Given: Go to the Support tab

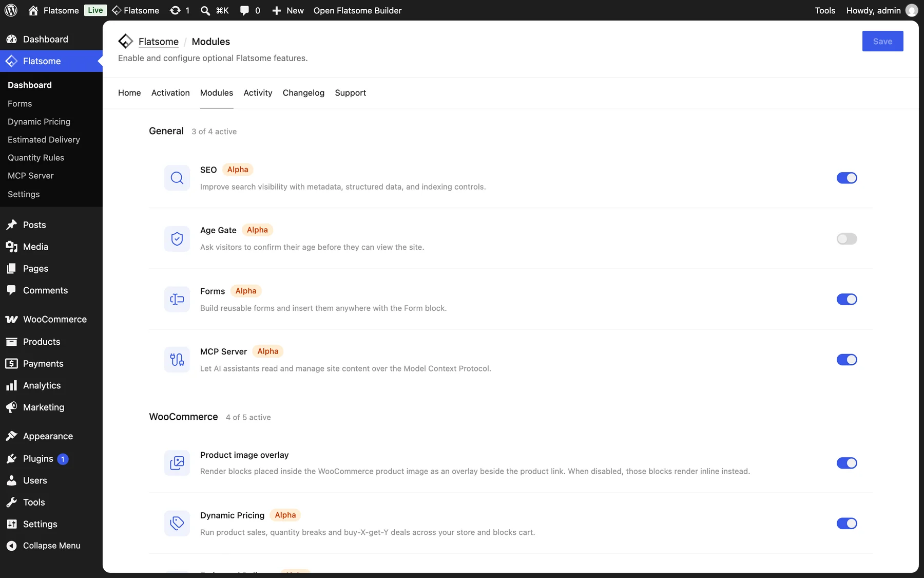Looking at the screenshot, I should pos(351,93).
